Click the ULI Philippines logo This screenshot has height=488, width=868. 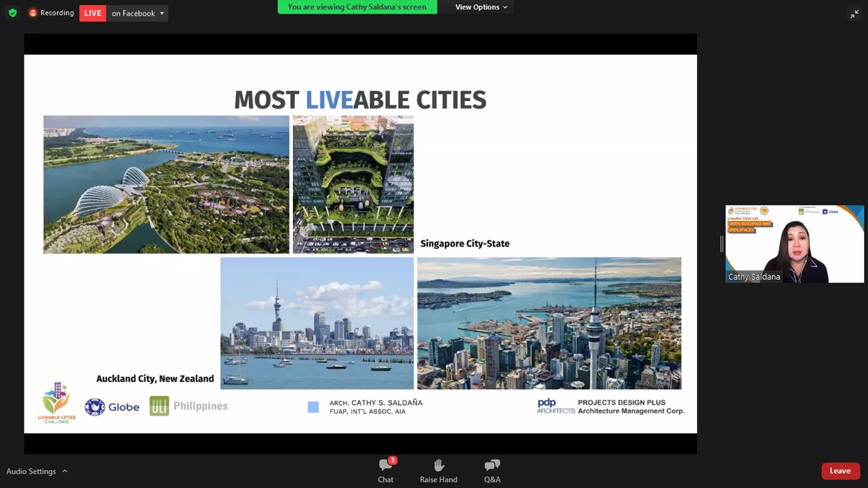[189, 406]
